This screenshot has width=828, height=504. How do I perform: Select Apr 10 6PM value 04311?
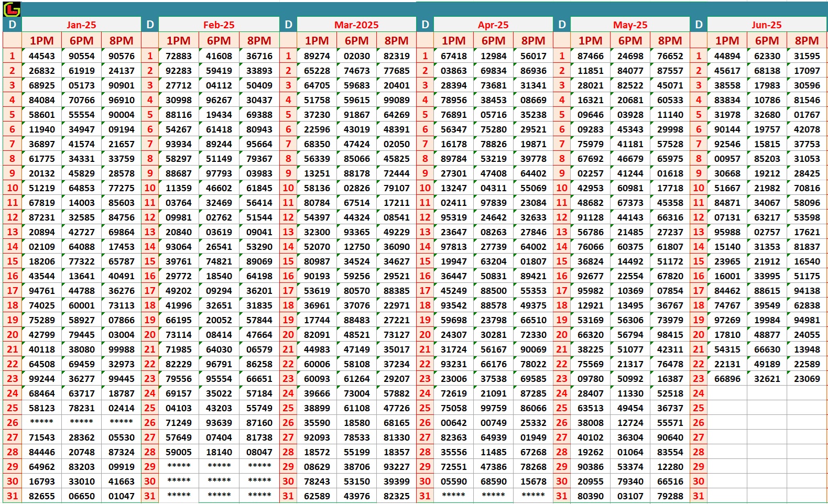(494, 188)
